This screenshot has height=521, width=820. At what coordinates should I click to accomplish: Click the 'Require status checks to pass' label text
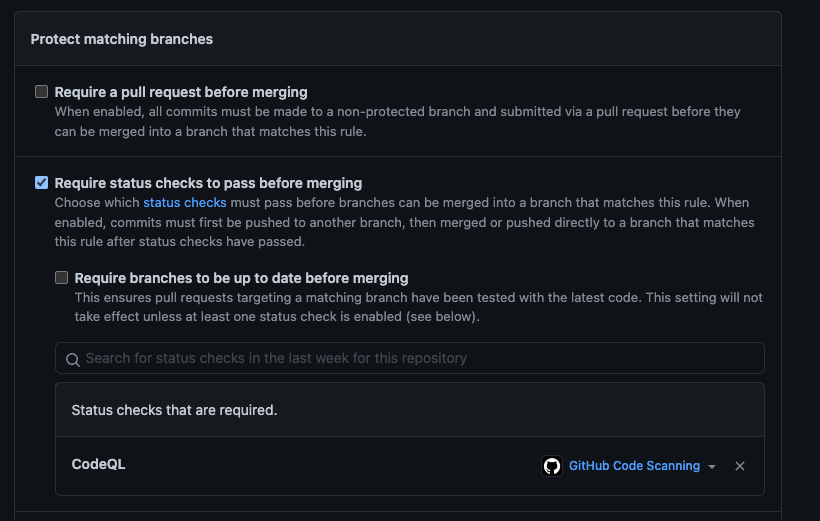click(x=208, y=183)
